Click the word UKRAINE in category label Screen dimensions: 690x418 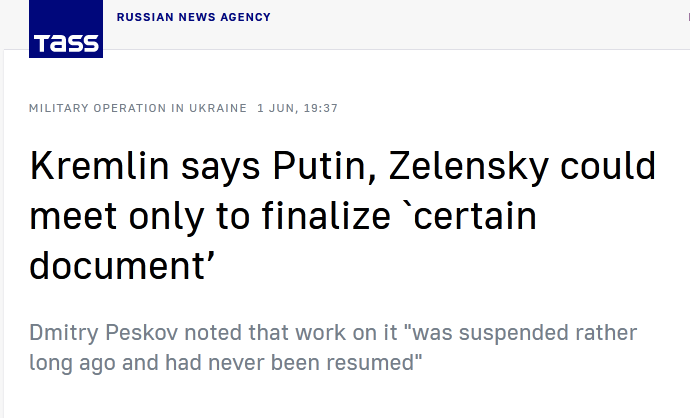point(218,108)
